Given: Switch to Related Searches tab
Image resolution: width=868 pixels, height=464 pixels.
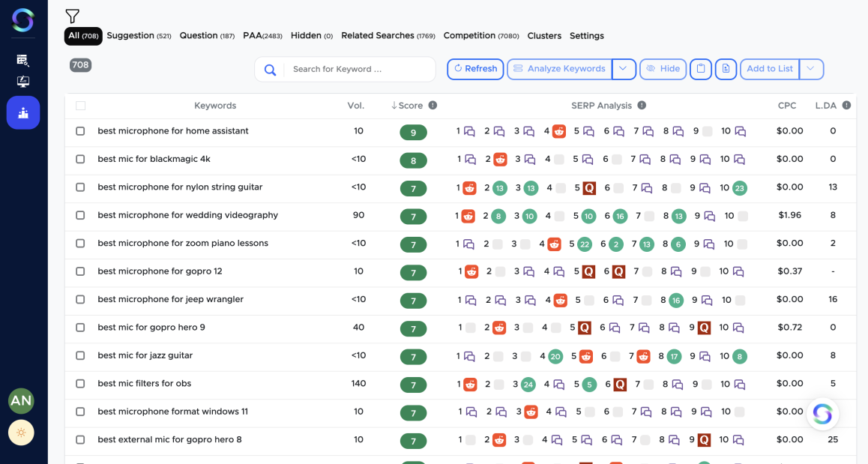Looking at the screenshot, I should pos(388,35).
